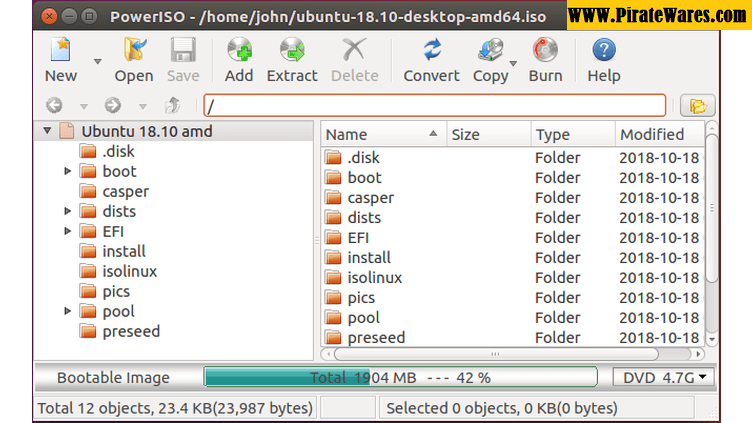Select boot row in file list
The image size is (752, 423).
click(x=513, y=177)
